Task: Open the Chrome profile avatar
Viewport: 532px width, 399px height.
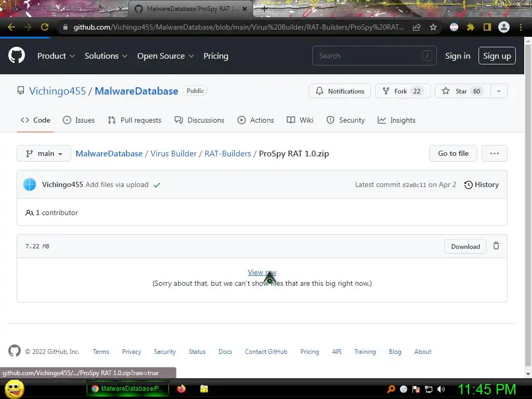Action: point(504,27)
